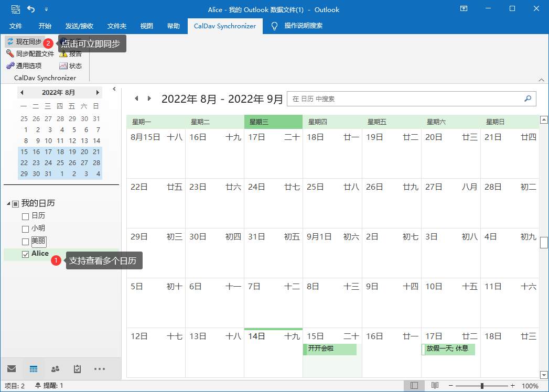Select the 24日 day cell
The height and width of the screenshot is (392, 549).
click(x=273, y=203)
